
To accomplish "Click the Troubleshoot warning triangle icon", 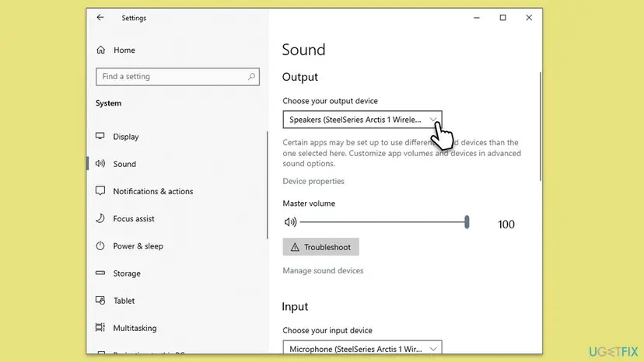I will coord(295,247).
